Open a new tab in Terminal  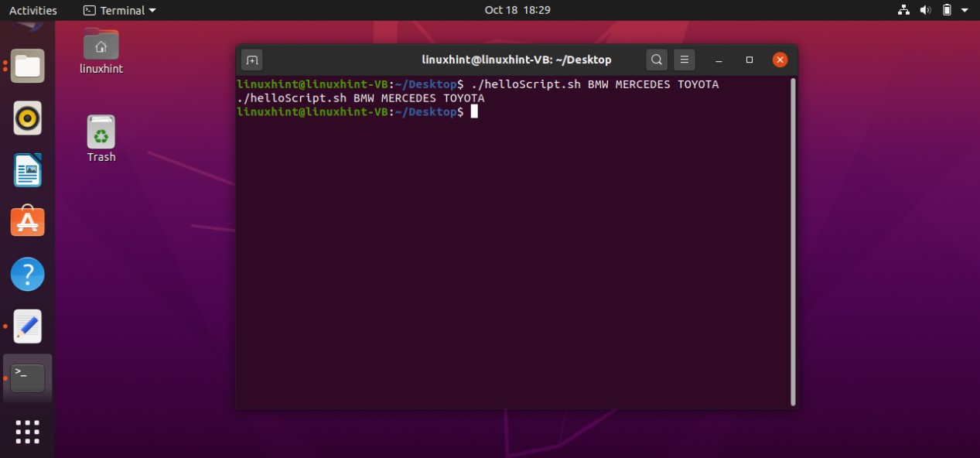click(x=251, y=60)
